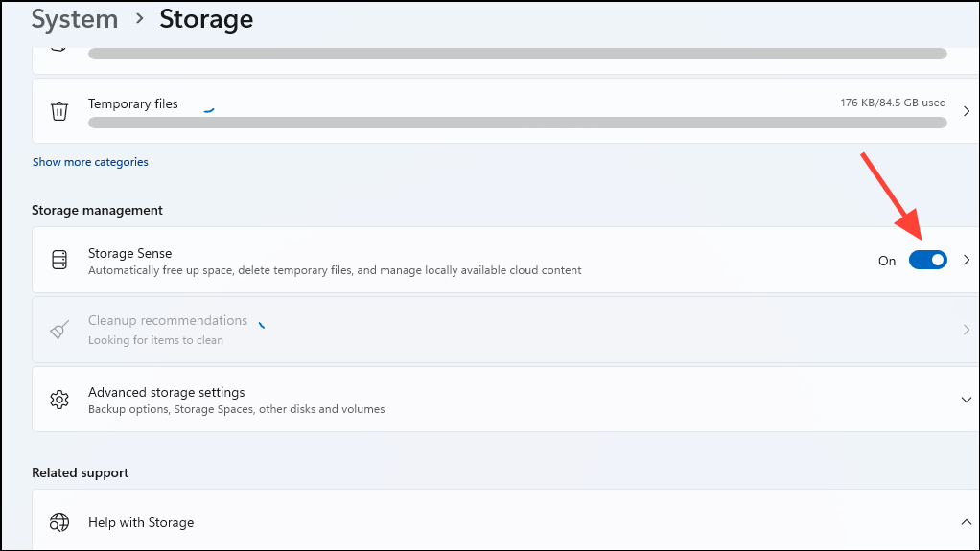Image resolution: width=980 pixels, height=551 pixels.
Task: Select the Temporary files label
Action: [x=133, y=103]
